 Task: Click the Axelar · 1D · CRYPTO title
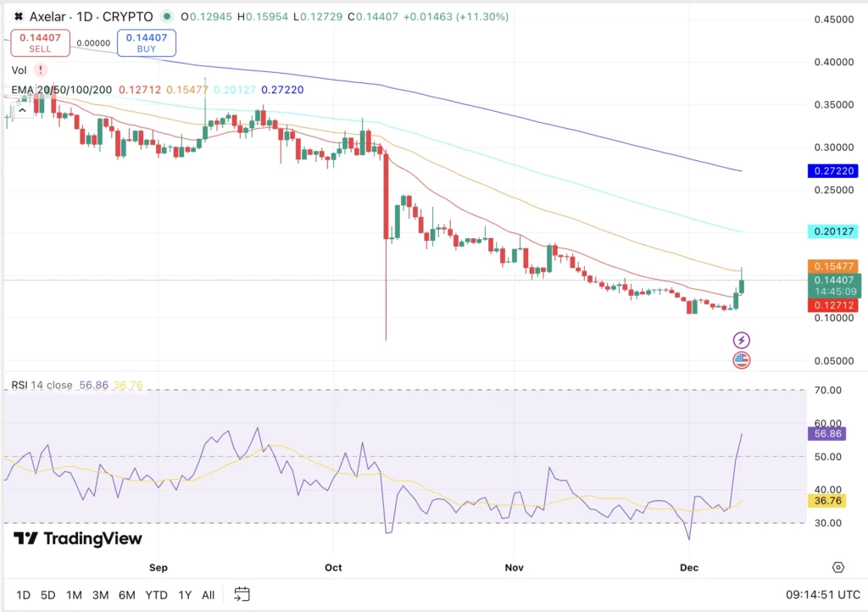pyautogui.click(x=91, y=17)
